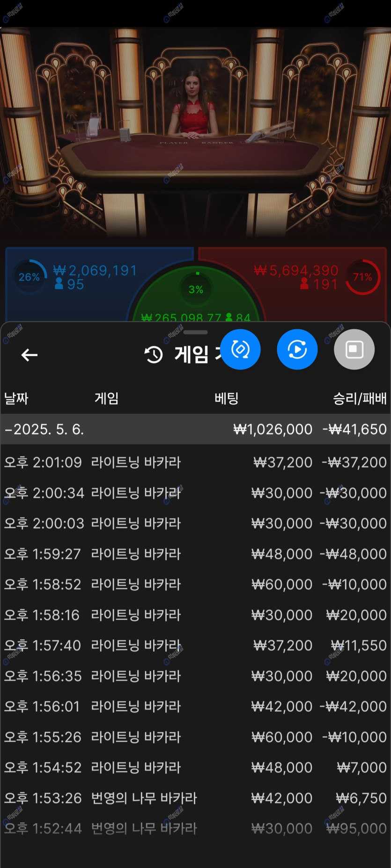Tap the green 3% tie indicator

[x=196, y=289]
